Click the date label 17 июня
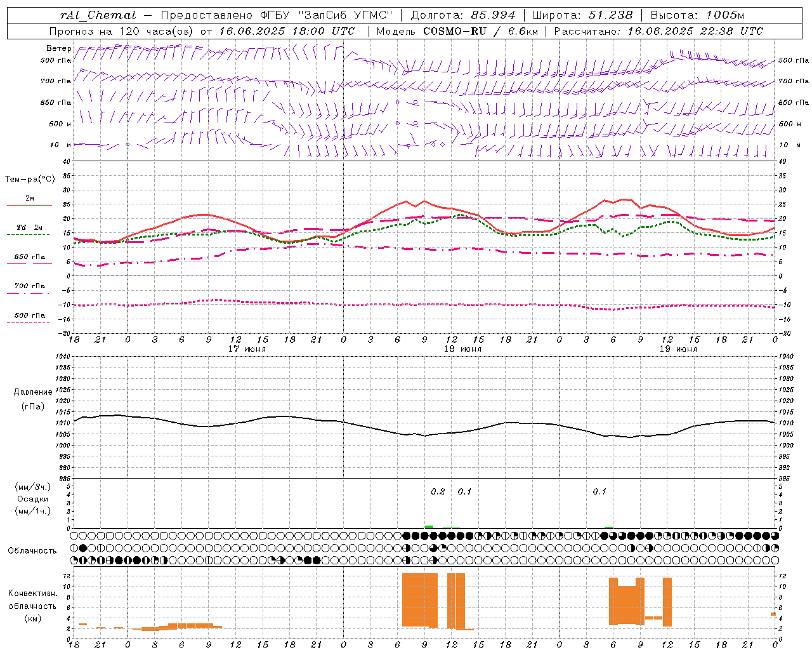This screenshot has height=650, width=812. [247, 349]
